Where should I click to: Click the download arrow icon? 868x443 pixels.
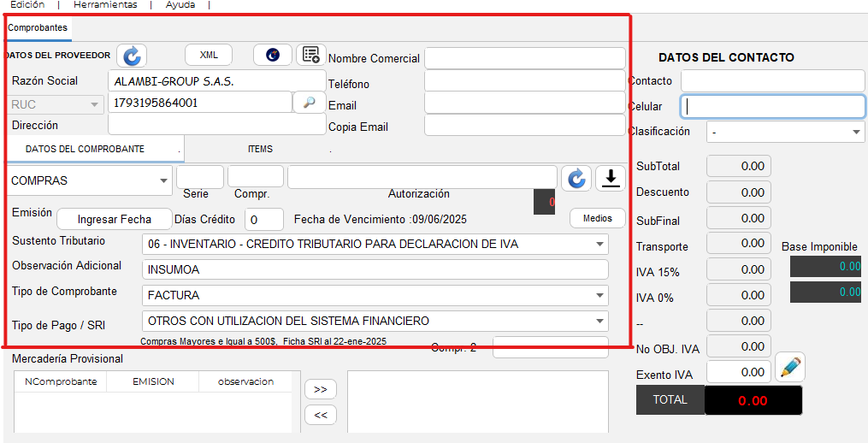[x=611, y=178]
